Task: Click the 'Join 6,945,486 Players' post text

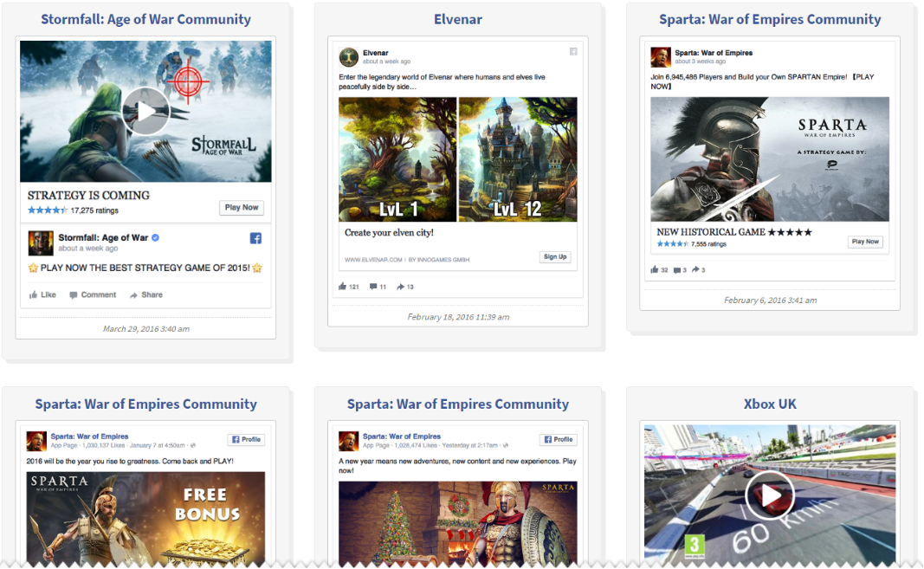Action: [762, 81]
